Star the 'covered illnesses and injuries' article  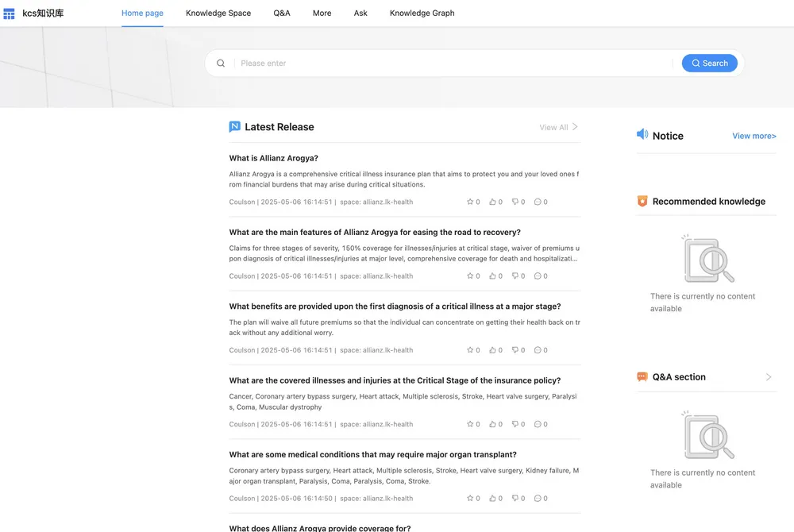470,424
